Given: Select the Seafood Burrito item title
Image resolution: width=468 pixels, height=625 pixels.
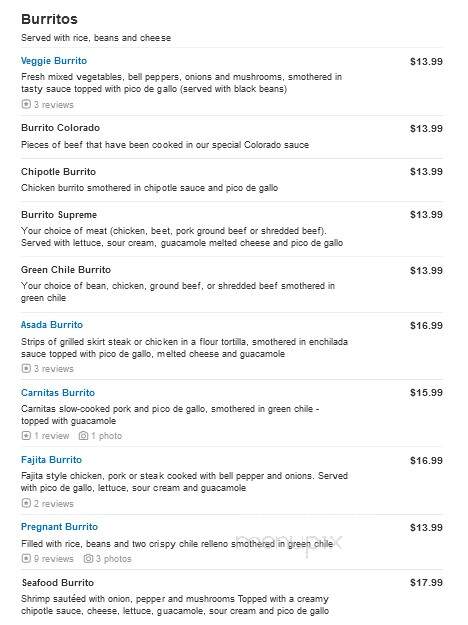Looking at the screenshot, I should coord(58,583).
